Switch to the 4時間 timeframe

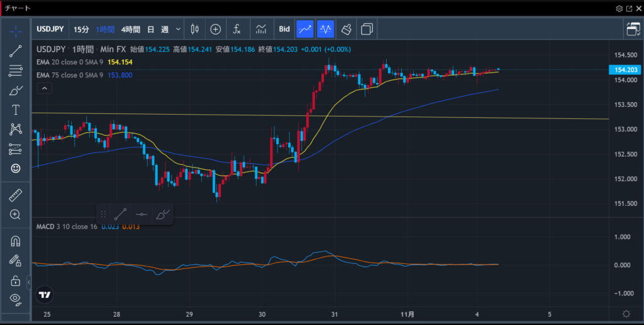tap(131, 29)
